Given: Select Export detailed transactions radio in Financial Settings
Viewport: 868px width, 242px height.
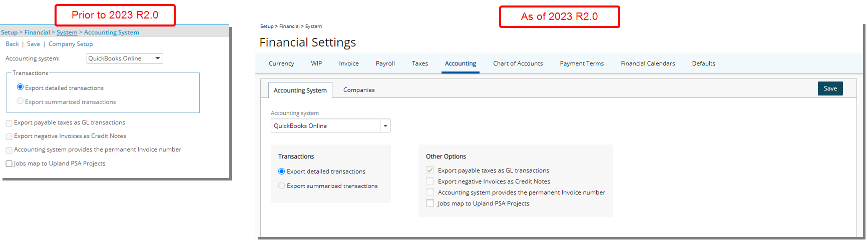Looking at the screenshot, I should pos(281,171).
